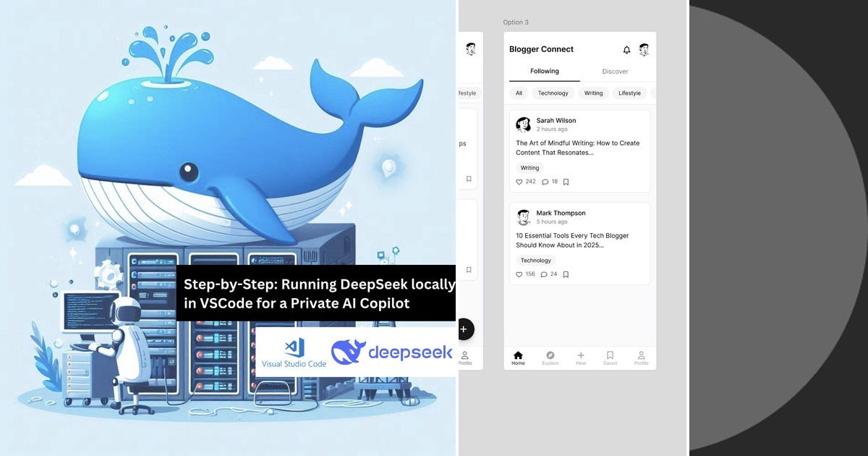Open Explore compass in bottom navigation

550,358
